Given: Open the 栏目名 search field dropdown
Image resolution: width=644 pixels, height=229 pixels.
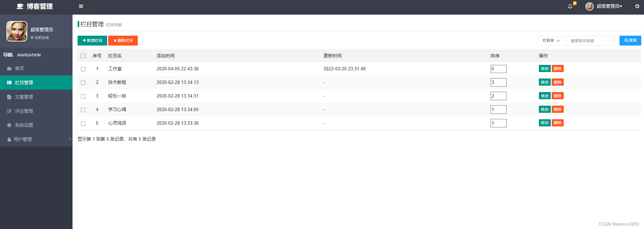Looking at the screenshot, I should pyautogui.click(x=551, y=40).
